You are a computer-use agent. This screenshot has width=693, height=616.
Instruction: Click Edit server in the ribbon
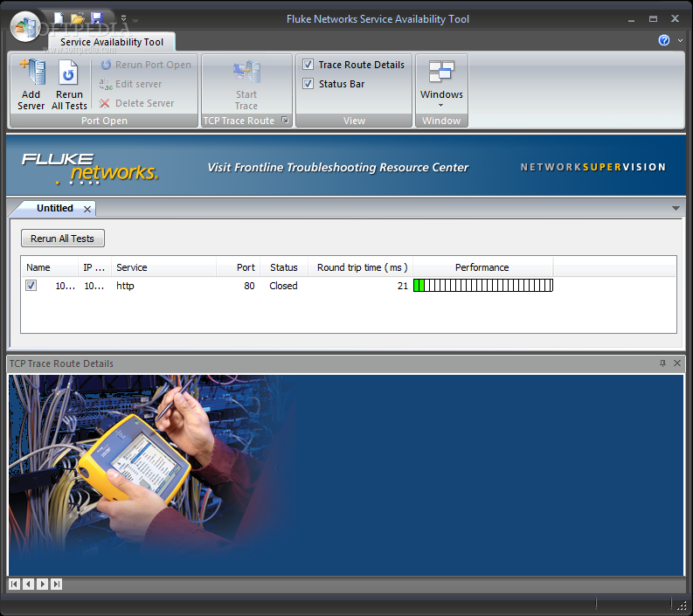[131, 84]
